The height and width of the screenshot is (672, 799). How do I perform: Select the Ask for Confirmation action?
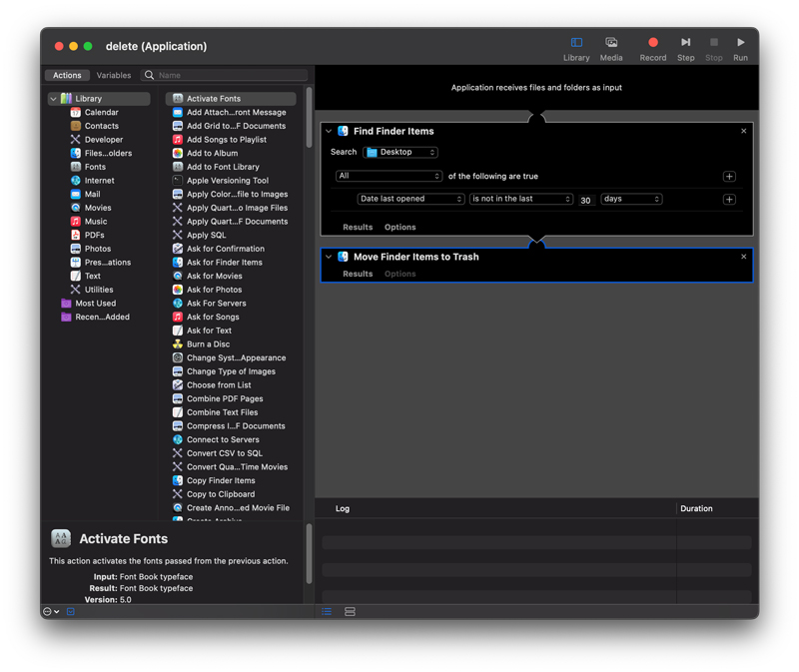pos(226,249)
